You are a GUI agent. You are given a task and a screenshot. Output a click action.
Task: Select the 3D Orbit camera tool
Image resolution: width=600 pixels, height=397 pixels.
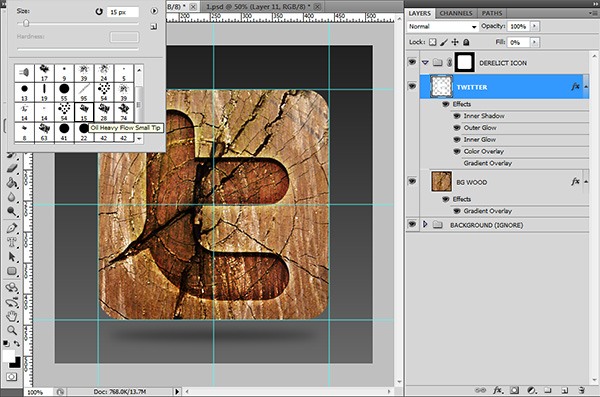point(12,302)
